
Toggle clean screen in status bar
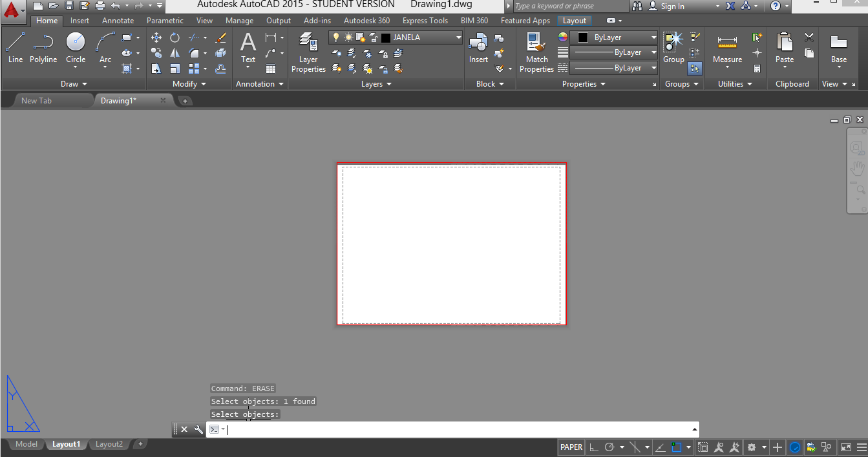845,447
